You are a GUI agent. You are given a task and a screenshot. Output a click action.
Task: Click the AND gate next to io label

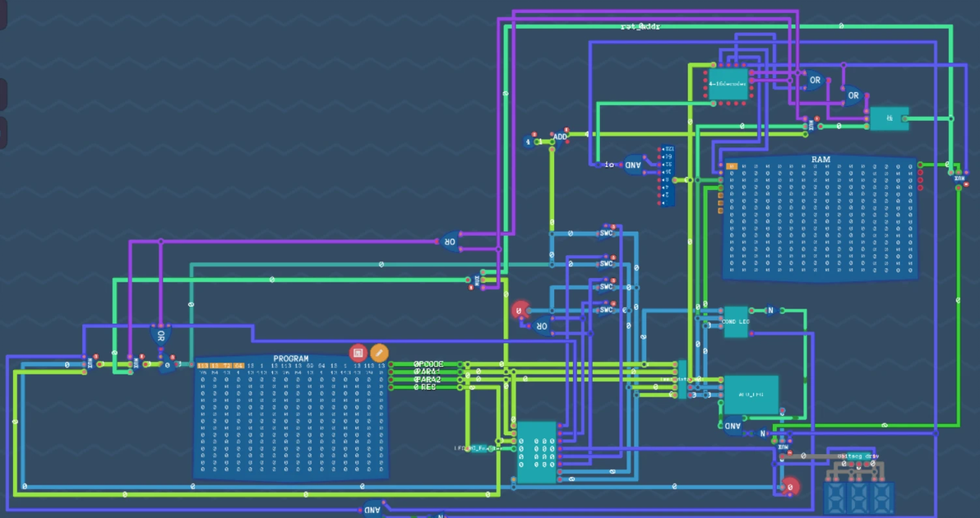[x=633, y=164]
